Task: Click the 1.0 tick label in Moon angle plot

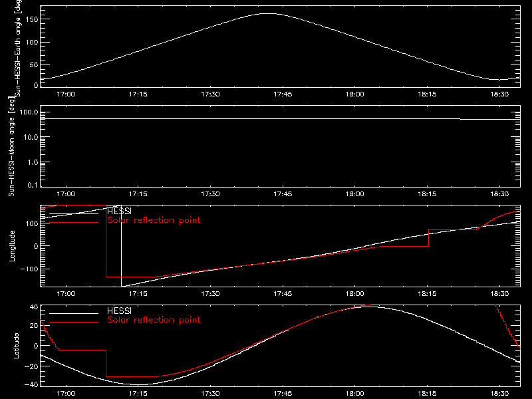Action: coord(33,162)
